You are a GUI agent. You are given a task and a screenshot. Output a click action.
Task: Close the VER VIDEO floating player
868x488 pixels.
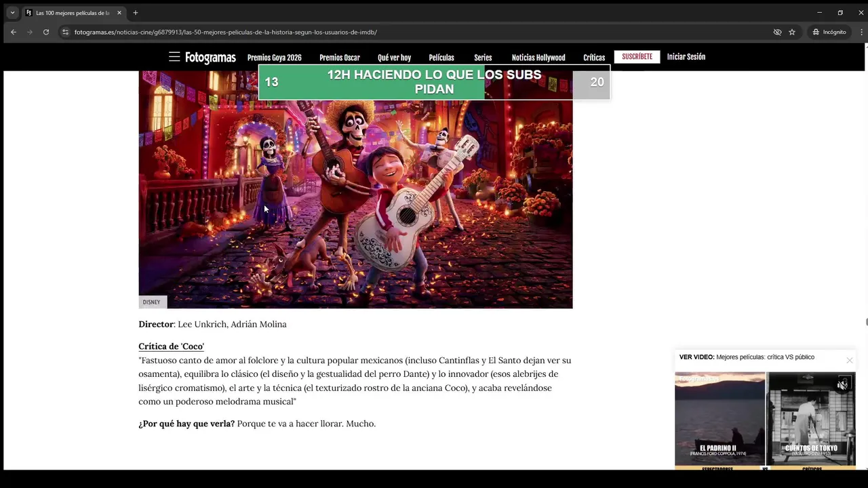(849, 360)
